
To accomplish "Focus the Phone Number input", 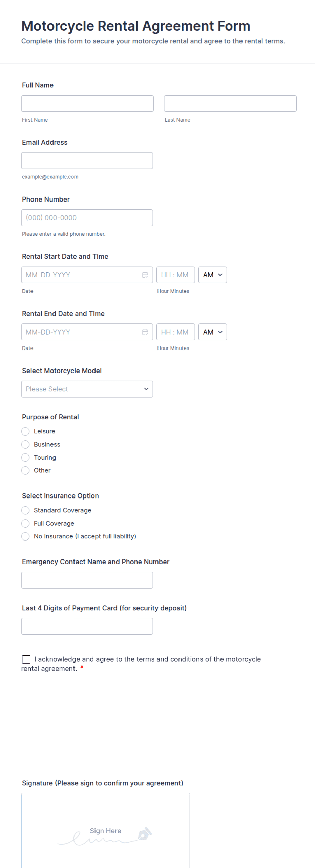I will point(87,217).
